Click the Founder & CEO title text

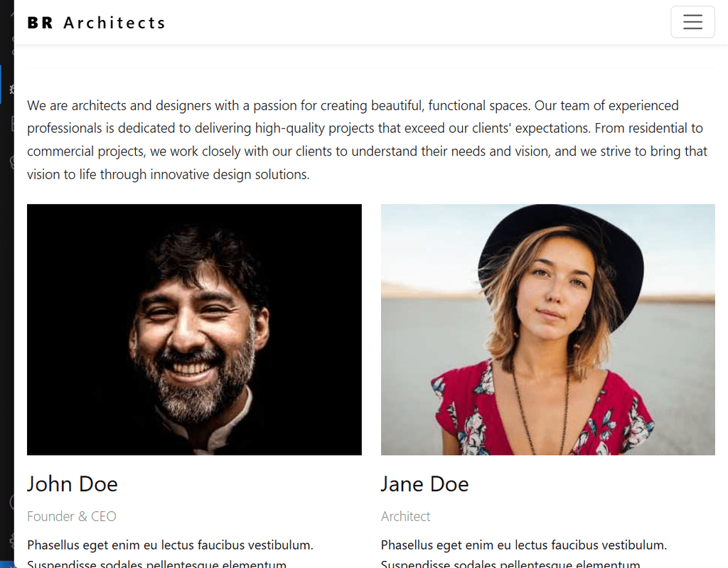click(72, 516)
